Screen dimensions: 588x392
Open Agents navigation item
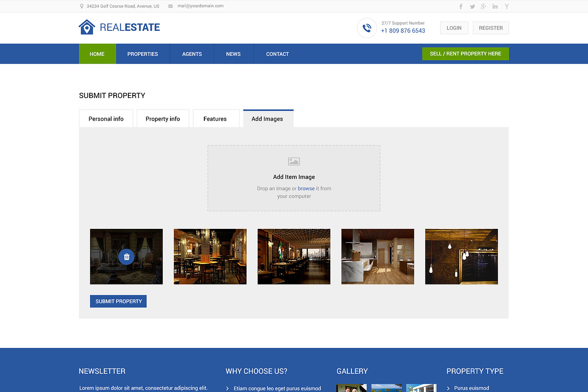coord(192,54)
